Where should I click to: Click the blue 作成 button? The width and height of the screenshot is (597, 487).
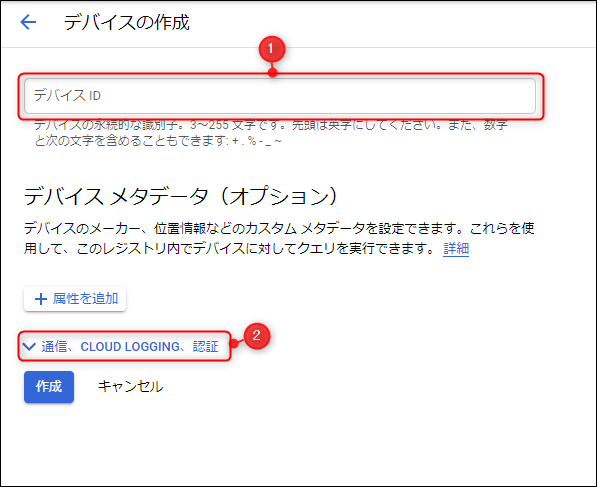tap(49, 387)
